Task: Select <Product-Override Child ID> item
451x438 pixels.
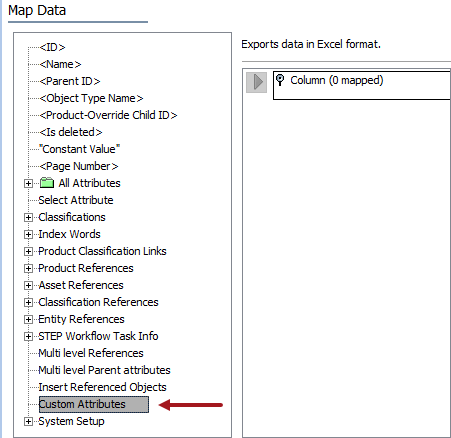Action: (x=108, y=115)
